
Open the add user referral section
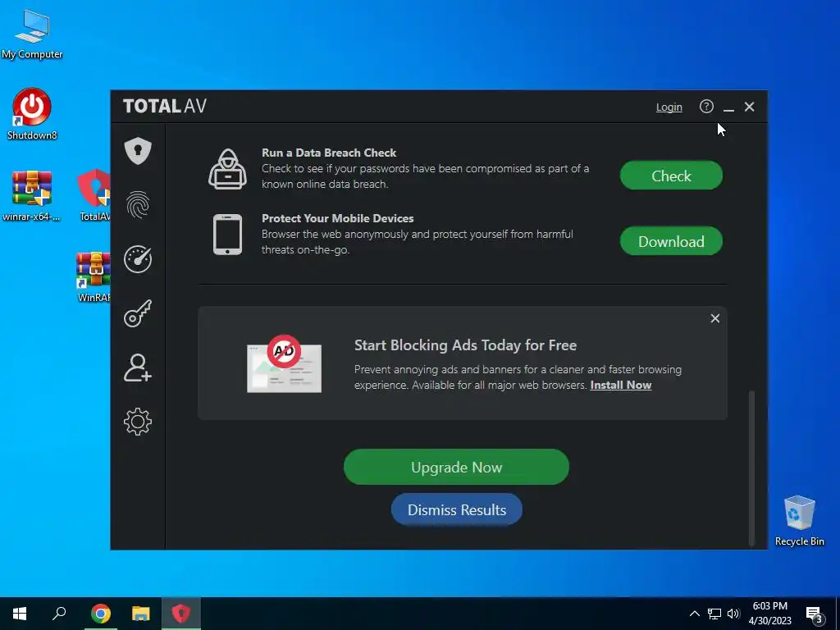pos(138,367)
